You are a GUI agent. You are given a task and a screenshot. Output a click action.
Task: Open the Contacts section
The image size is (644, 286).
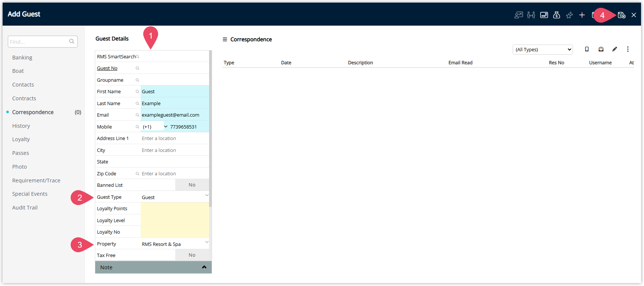click(23, 85)
